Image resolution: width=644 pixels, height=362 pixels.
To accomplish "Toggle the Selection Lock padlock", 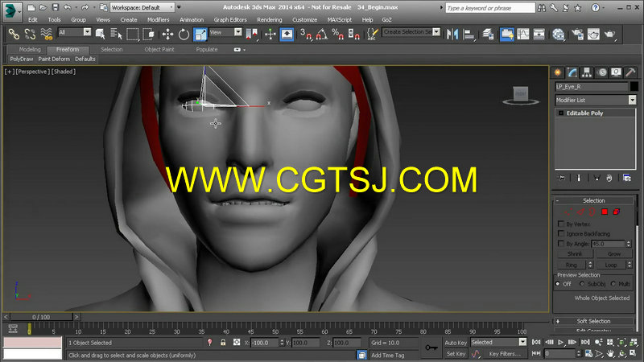I will (x=223, y=343).
